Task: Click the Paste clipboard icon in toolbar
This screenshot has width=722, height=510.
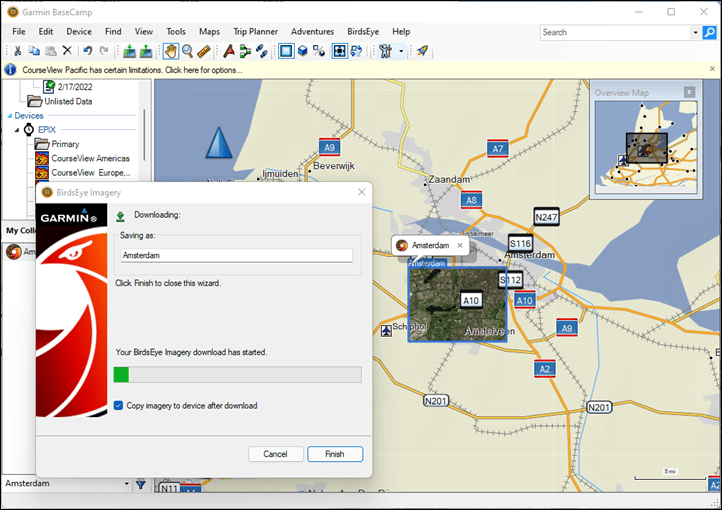Action: pos(51,51)
